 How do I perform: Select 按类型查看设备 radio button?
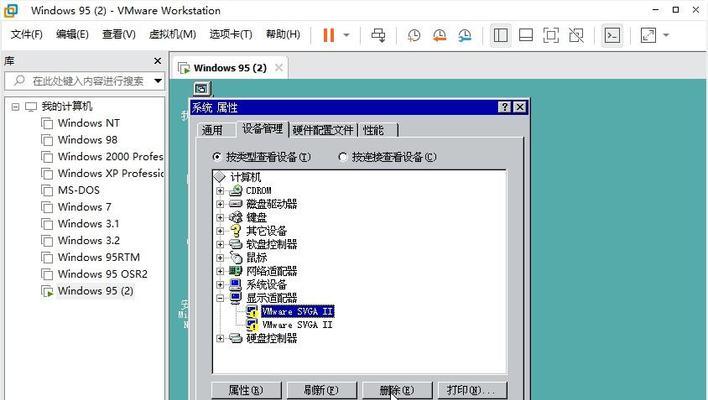pyautogui.click(x=217, y=157)
